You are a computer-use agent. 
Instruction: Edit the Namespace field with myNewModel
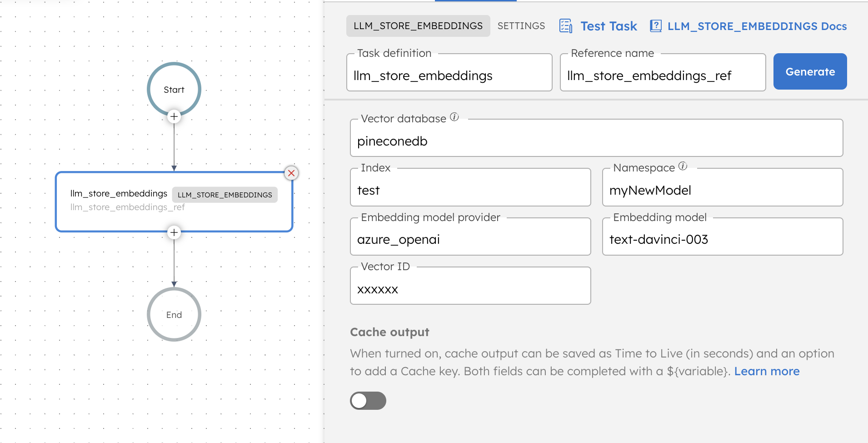pos(723,187)
